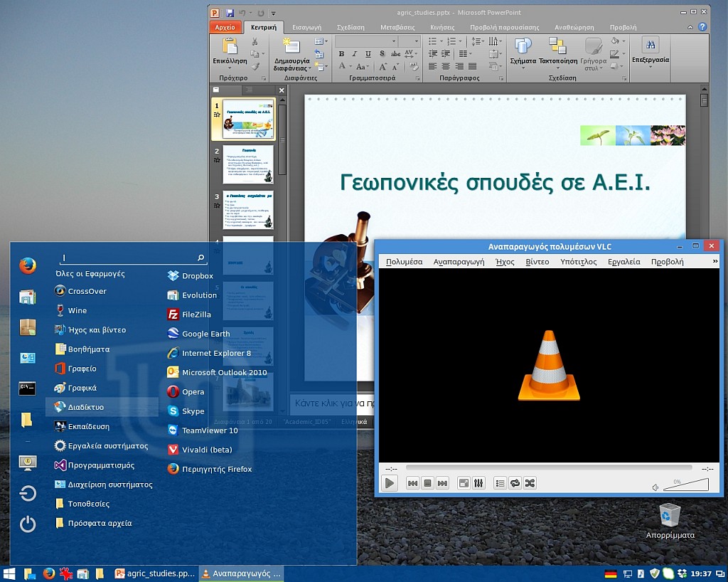
Task: Toggle VLC fullscreen video button
Action: pos(464,483)
